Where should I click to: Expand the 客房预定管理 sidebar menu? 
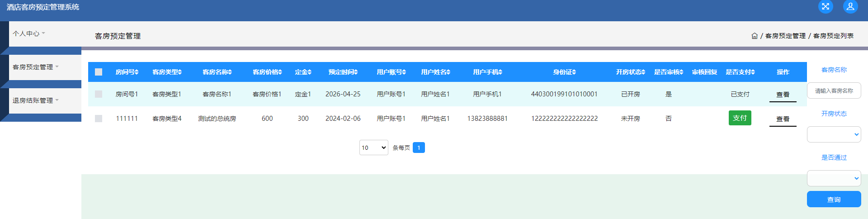36,67
